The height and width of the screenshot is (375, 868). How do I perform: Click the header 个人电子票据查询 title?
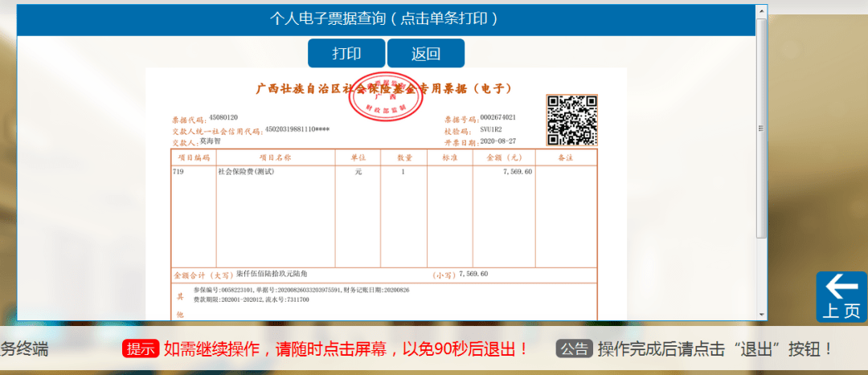383,18
